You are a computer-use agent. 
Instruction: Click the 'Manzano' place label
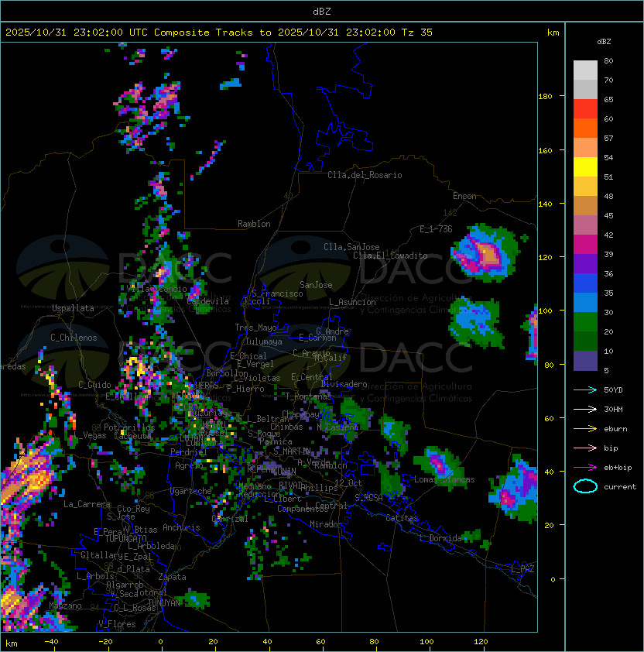(x=65, y=606)
